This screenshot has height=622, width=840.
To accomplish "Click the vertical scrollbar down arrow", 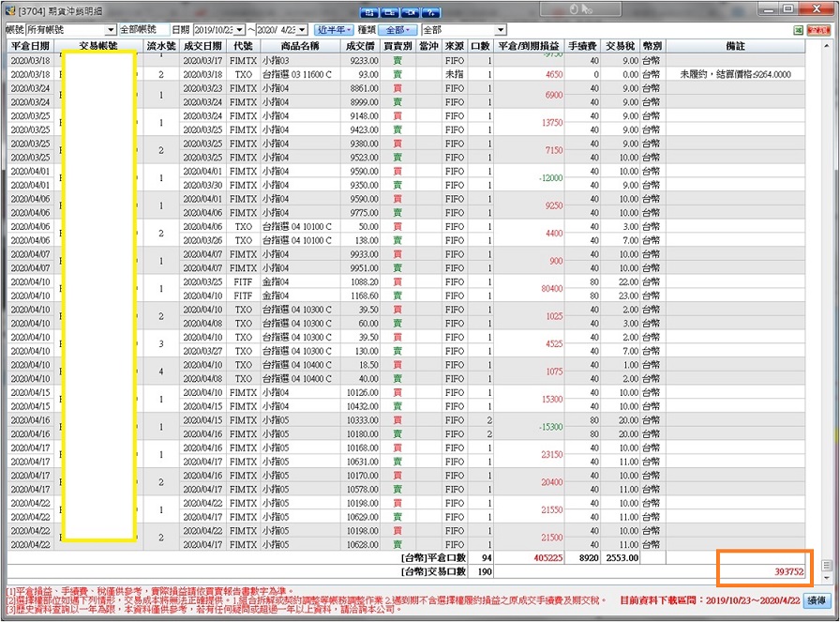I will (827, 578).
